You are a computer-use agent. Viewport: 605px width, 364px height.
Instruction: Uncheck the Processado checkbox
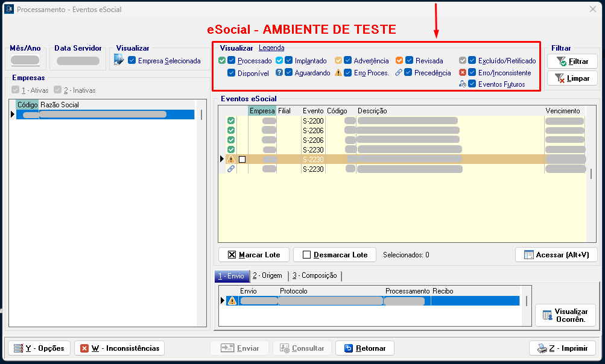231,61
